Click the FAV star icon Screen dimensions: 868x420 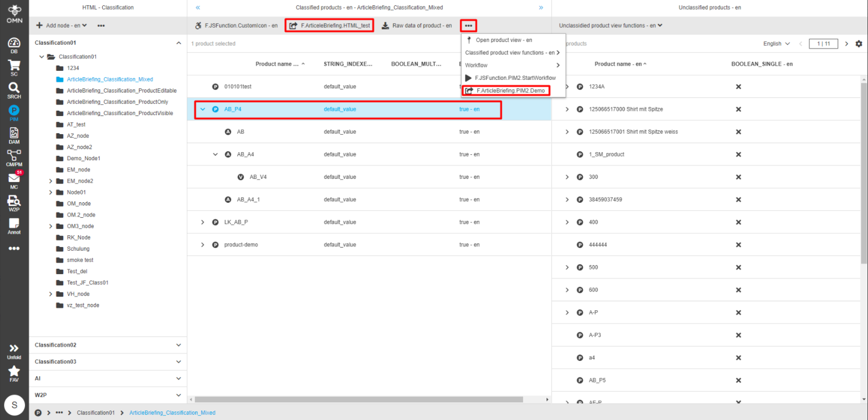tap(14, 373)
